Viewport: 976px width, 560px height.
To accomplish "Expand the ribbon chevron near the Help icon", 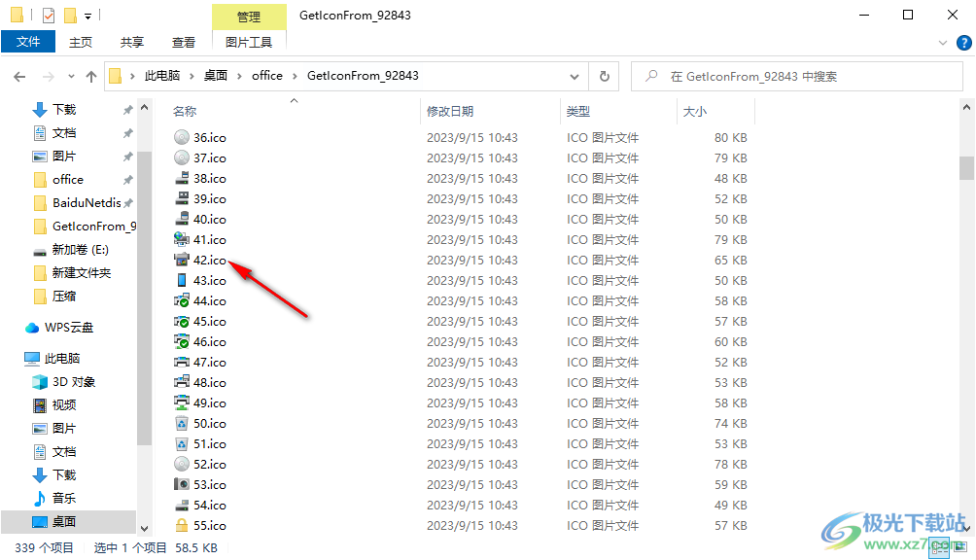I will [x=941, y=42].
